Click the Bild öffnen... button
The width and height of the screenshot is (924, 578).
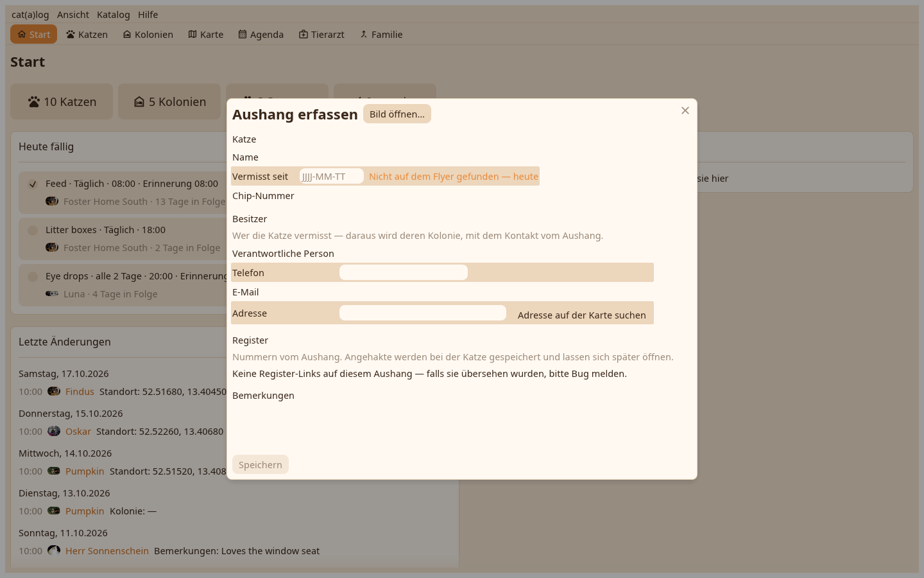pos(397,114)
